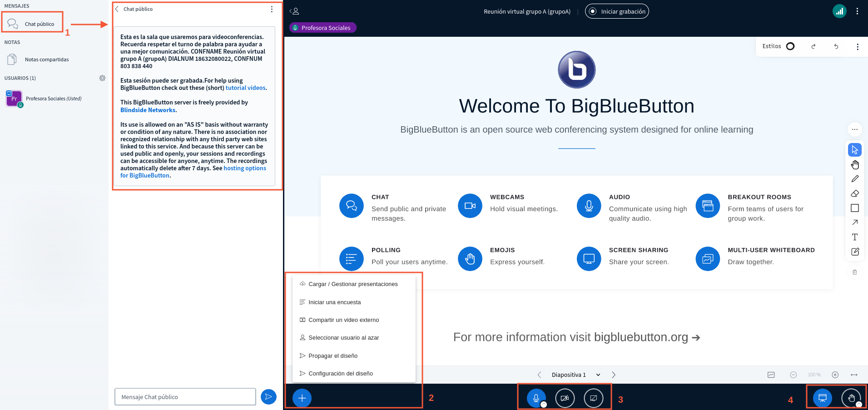Redo the last whiteboard action
The height and width of the screenshot is (410, 868).
tap(813, 46)
